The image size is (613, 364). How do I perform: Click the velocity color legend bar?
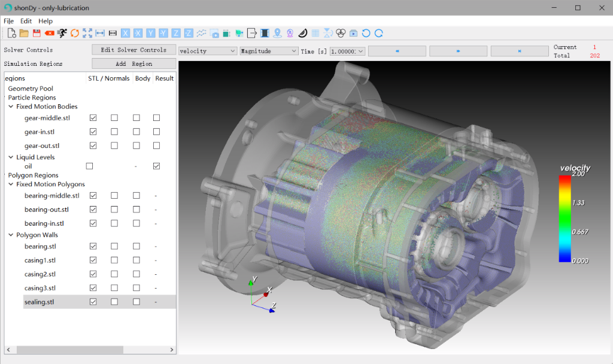pos(564,219)
